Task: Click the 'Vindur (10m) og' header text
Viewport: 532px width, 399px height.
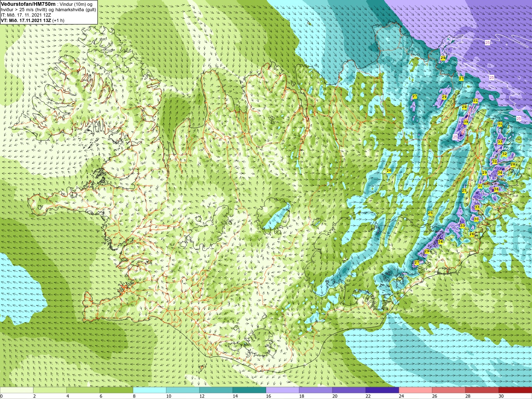Action: point(76,4)
